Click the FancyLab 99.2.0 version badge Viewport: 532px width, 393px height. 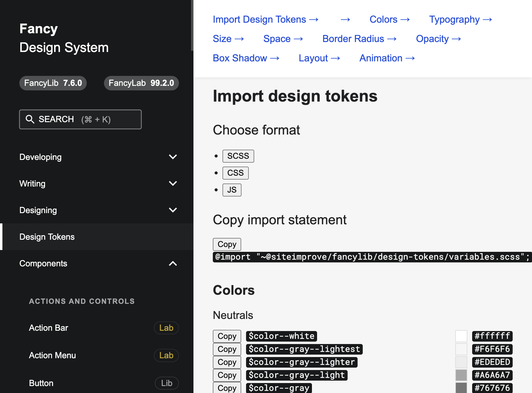click(x=141, y=83)
